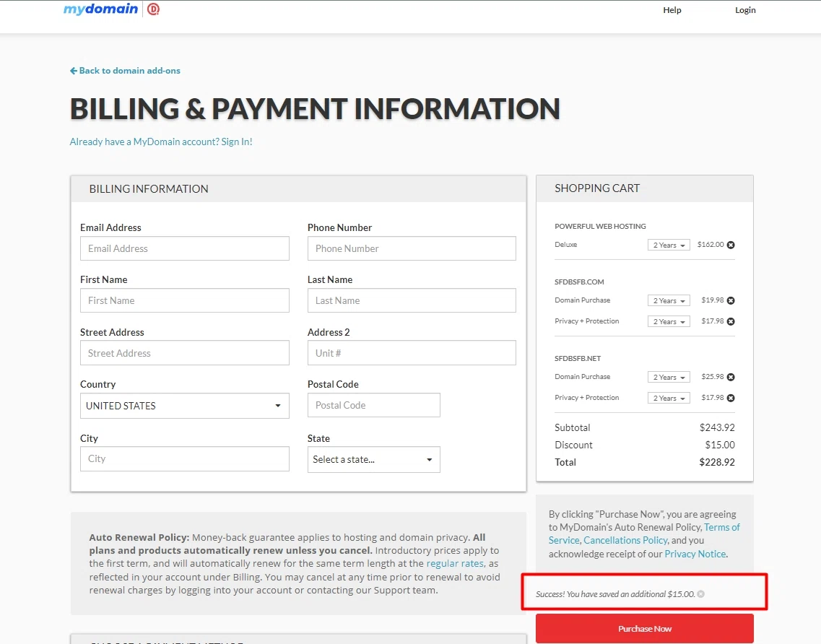Click the mydomain logo
This screenshot has height=644, width=821.
[x=100, y=9]
